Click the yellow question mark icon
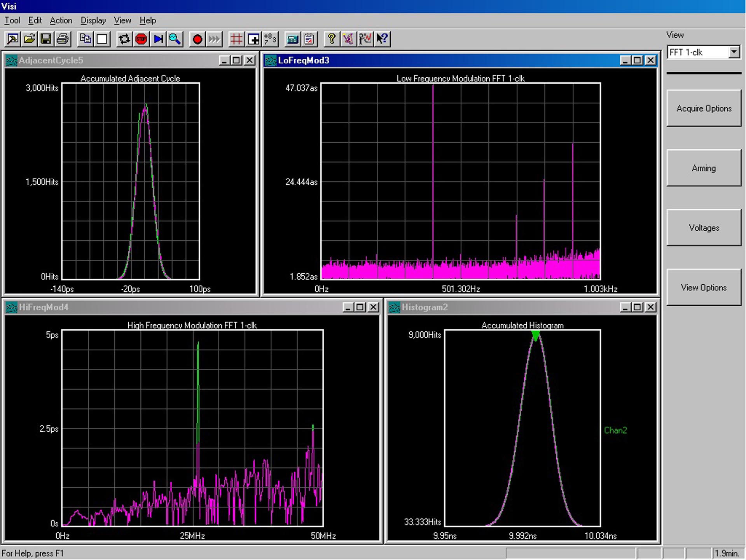The image size is (746, 560). [332, 39]
